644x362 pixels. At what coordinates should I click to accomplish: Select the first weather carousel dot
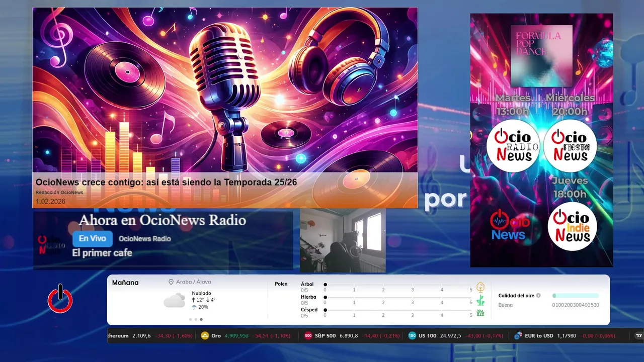(x=191, y=319)
